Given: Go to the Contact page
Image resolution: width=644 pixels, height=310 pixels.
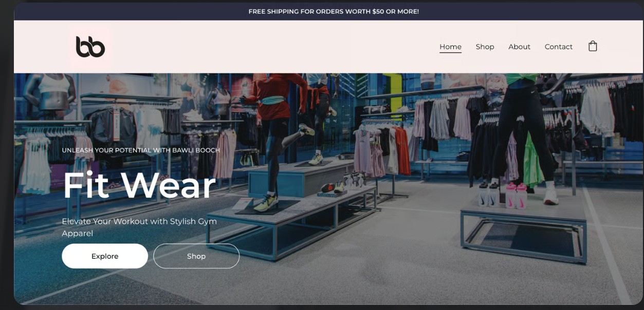Looking at the screenshot, I should pos(558,46).
